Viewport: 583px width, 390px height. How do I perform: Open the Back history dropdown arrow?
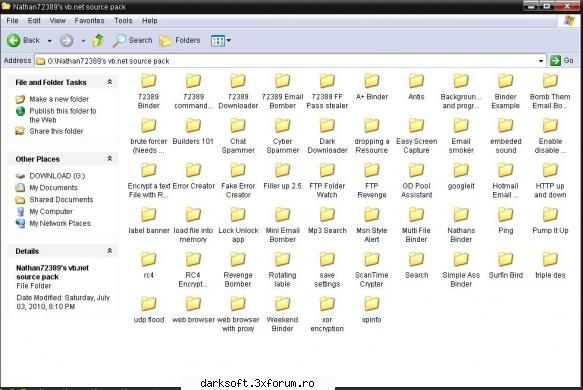(x=49, y=41)
